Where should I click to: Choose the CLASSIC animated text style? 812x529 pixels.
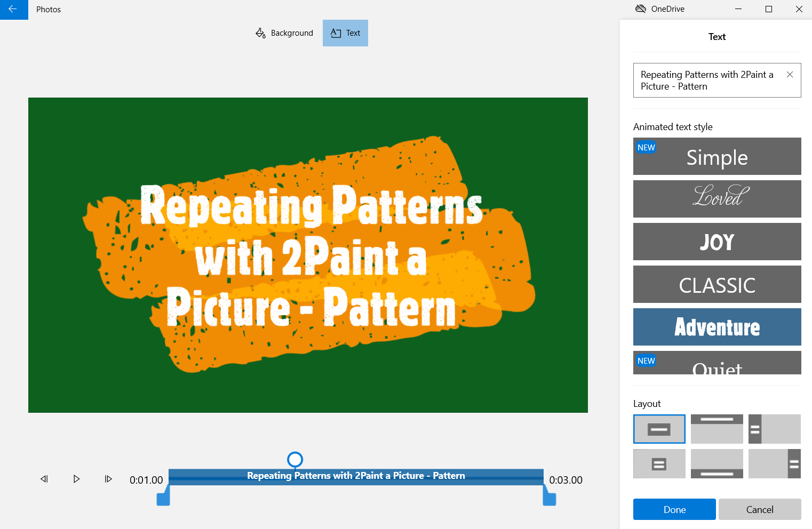coord(717,284)
